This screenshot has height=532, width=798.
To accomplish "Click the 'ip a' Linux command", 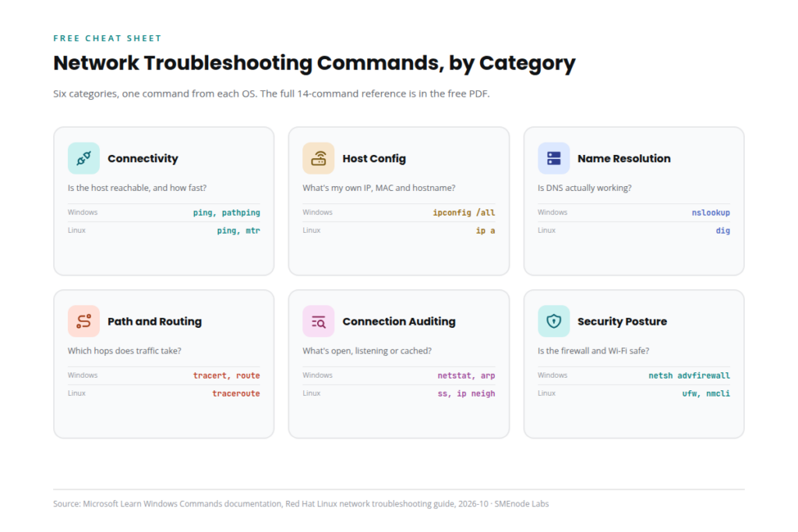I will click(486, 231).
